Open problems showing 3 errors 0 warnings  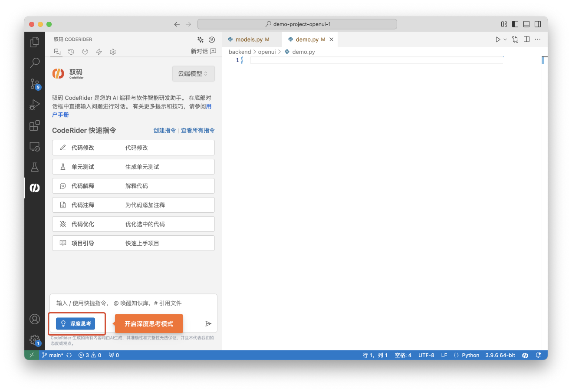pyautogui.click(x=90, y=355)
